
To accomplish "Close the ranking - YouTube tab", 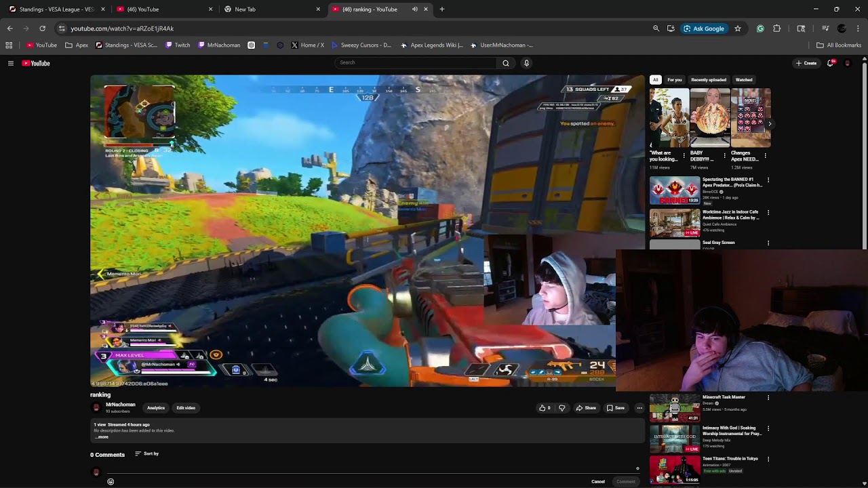I will 426,9.
